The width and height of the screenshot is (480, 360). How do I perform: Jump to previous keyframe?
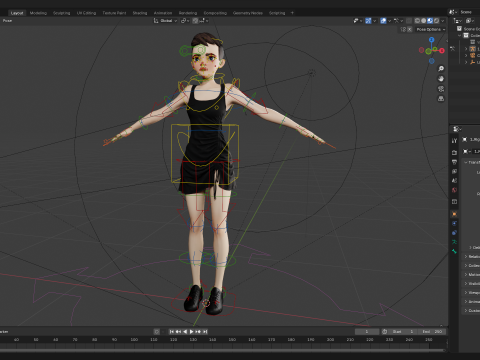click(178, 332)
